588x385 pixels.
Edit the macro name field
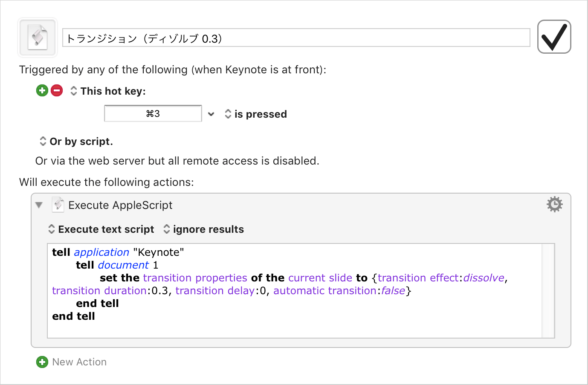(x=296, y=38)
